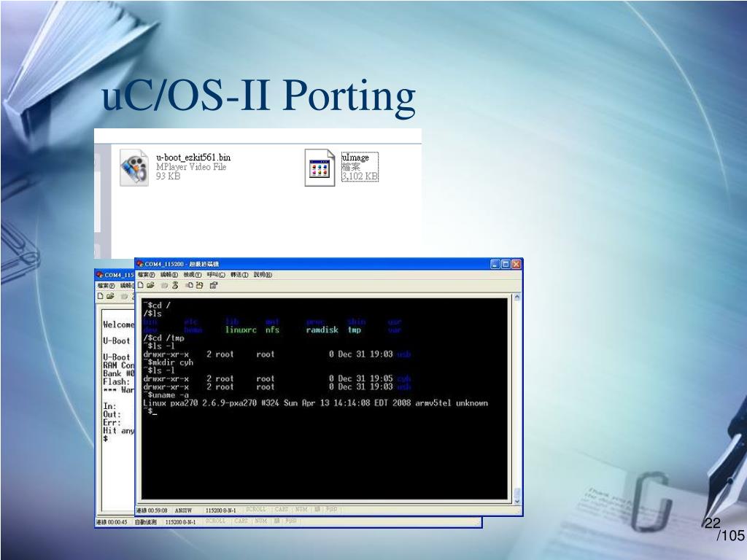Click linuxrc in the ls listing

(x=241, y=330)
